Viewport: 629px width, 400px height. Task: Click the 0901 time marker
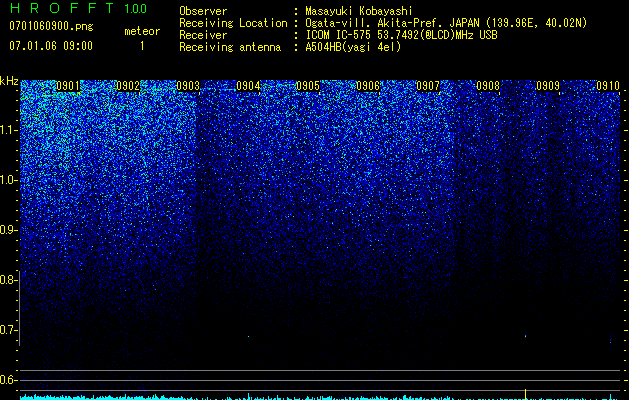coord(68,86)
